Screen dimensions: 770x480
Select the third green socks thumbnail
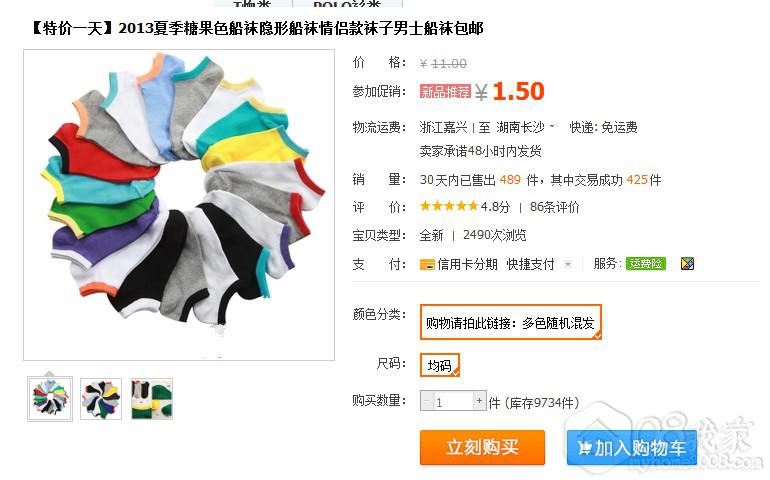152,399
